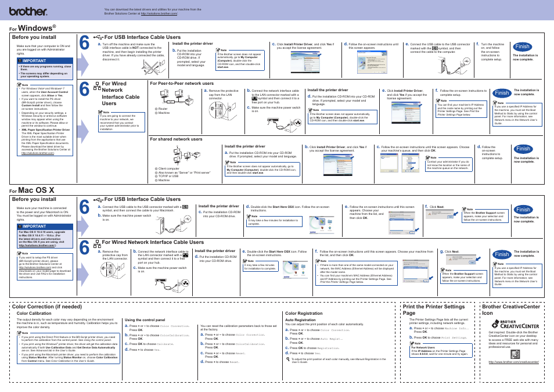Click the Note icon in Printer Settings Page section

click(412, 343)
